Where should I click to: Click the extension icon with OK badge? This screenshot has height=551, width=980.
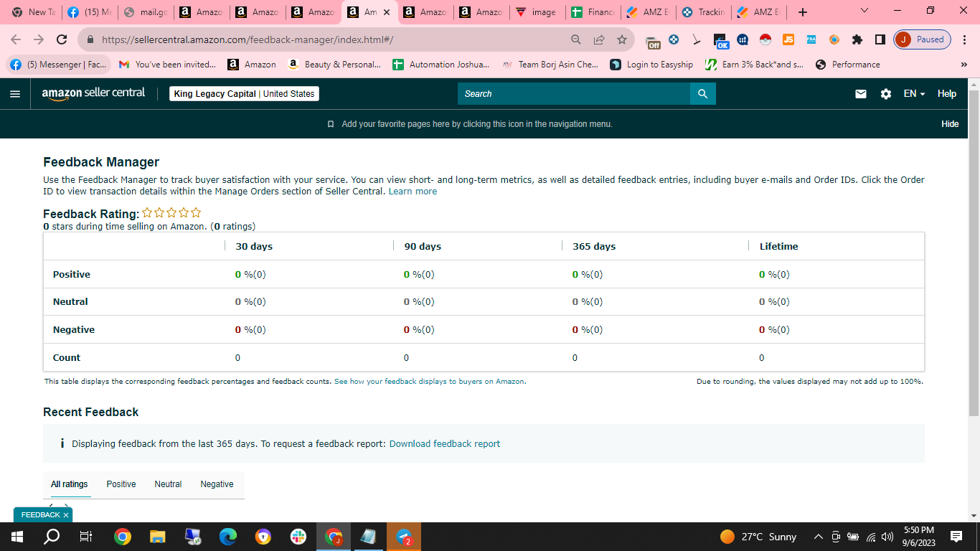pyautogui.click(x=721, y=40)
